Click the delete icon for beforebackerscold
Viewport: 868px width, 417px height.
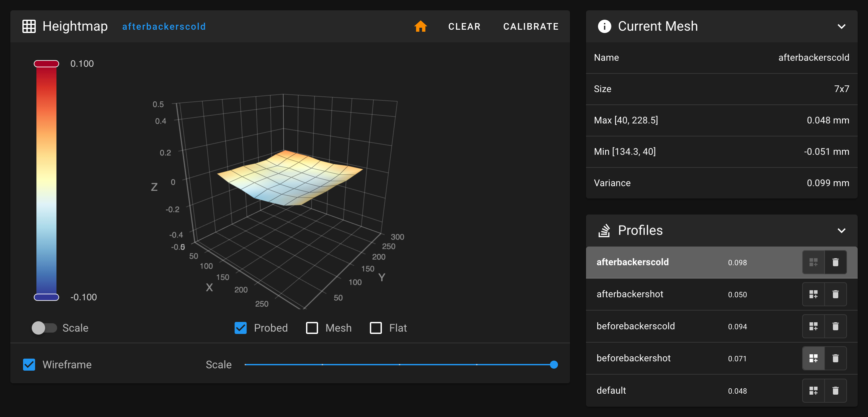[x=836, y=326]
